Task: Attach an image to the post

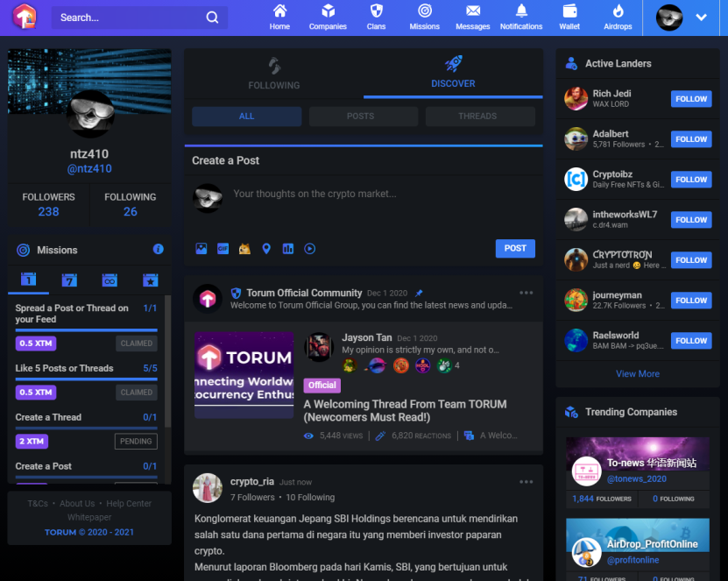Action: pos(201,249)
